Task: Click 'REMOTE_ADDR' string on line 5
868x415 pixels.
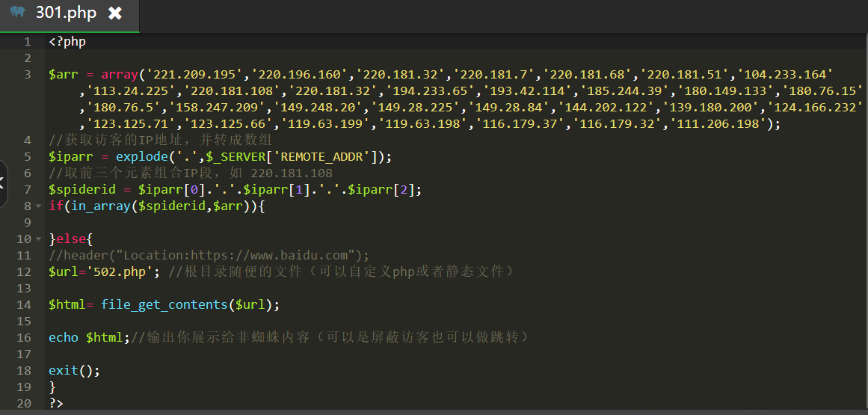Action: (x=321, y=156)
